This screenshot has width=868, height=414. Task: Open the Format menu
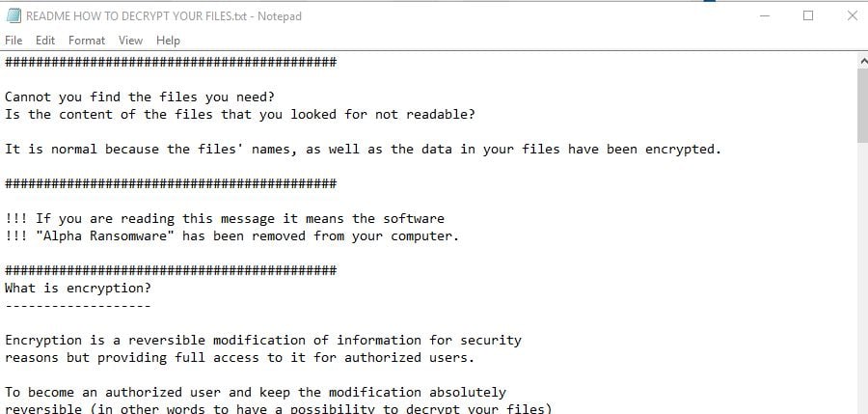point(87,41)
